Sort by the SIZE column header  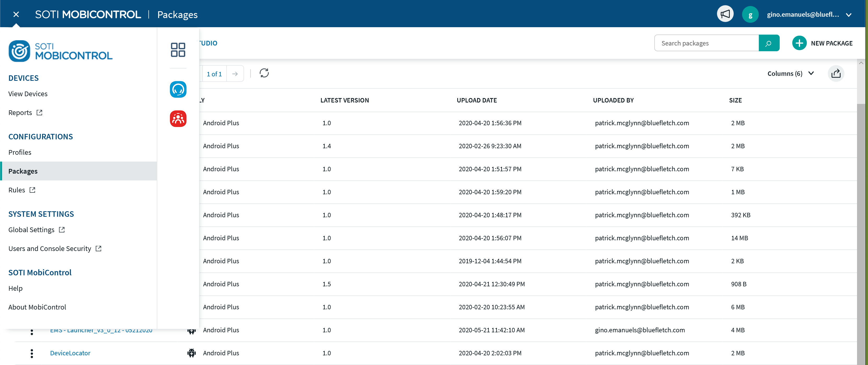click(x=735, y=100)
